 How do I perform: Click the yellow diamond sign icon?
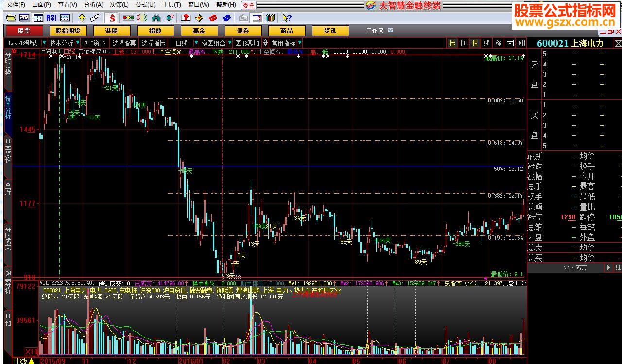click(x=199, y=18)
